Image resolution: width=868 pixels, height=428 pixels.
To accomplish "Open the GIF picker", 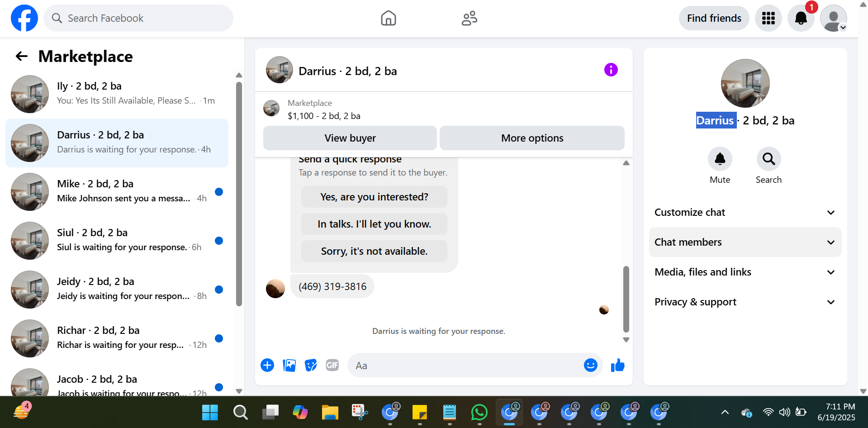I will pos(332,365).
